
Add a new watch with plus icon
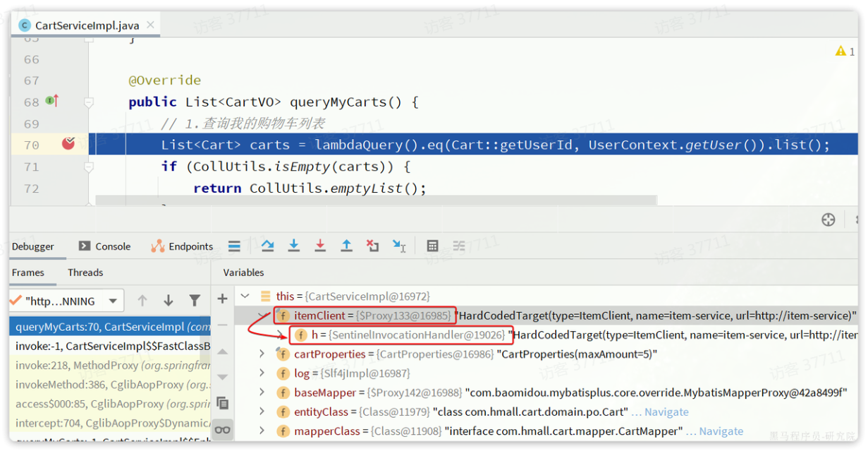[222, 299]
